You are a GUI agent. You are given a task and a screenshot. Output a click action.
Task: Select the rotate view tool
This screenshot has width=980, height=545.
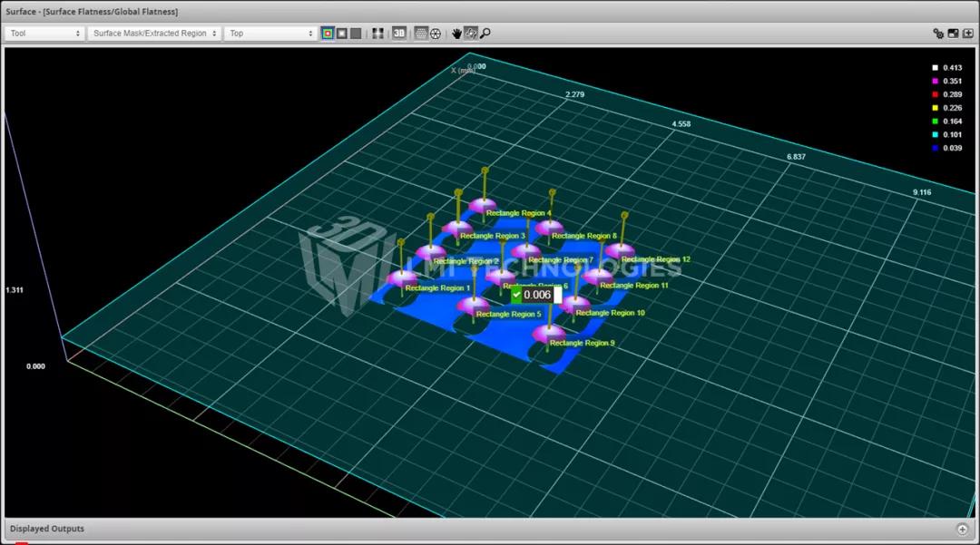point(471,33)
